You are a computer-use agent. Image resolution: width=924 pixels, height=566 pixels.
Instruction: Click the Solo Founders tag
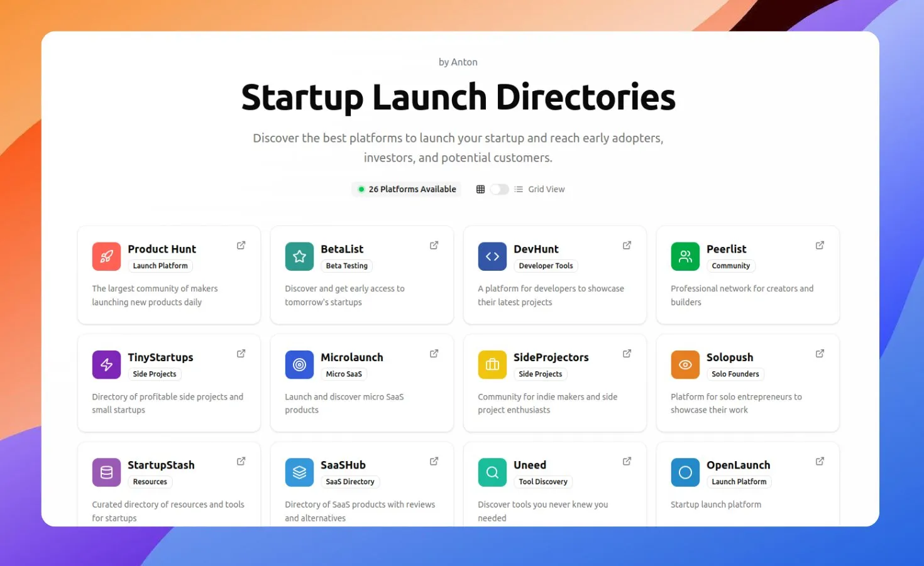(735, 374)
